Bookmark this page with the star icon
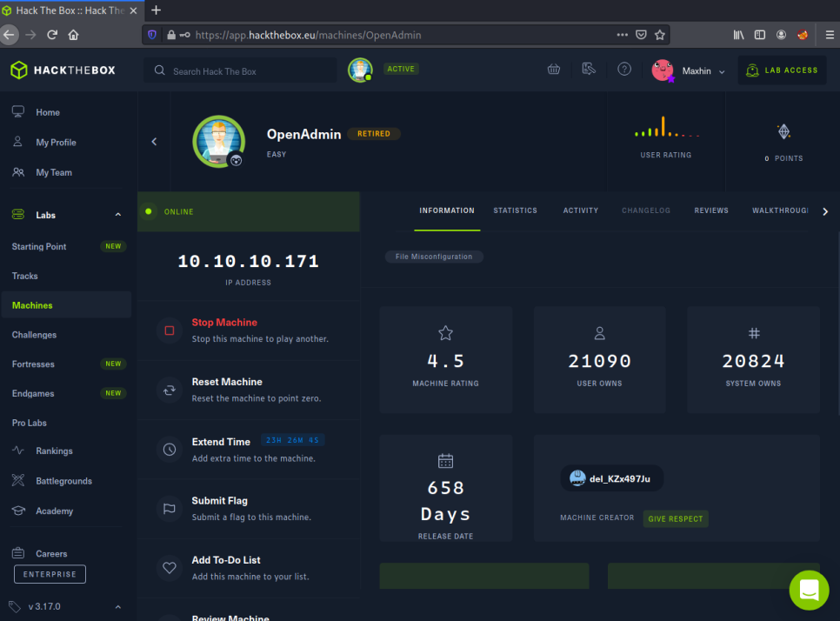This screenshot has width=840, height=621. (x=659, y=35)
